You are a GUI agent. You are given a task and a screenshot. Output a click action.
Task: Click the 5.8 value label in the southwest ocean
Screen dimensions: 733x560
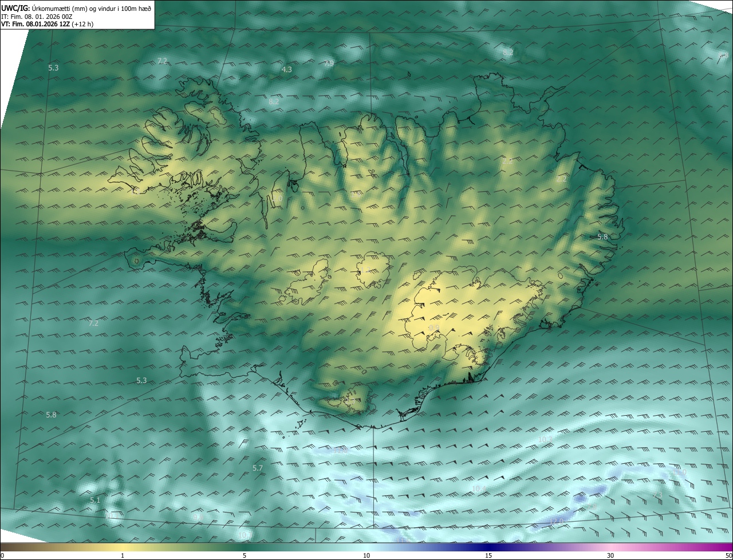[51, 415]
